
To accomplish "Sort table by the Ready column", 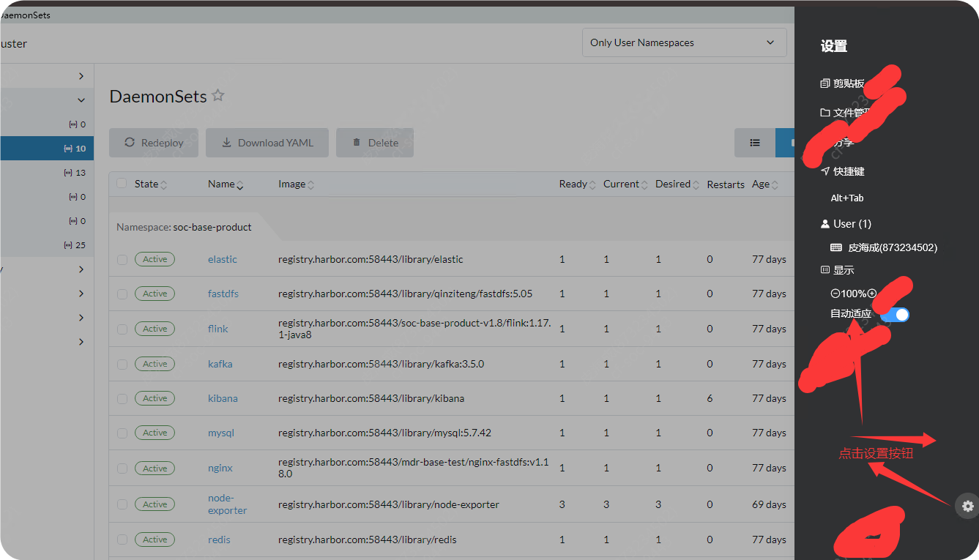I will (578, 184).
